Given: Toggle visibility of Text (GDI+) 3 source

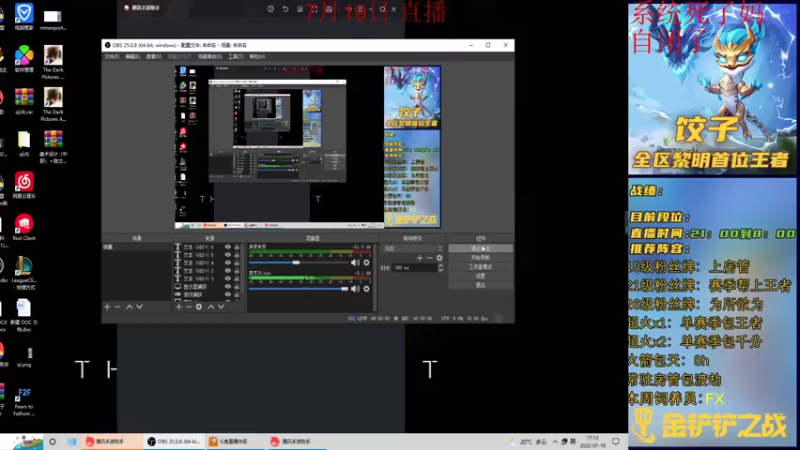Looking at the screenshot, I should [x=228, y=279].
